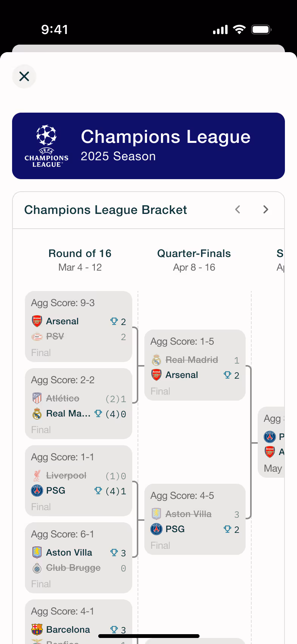Tap the Atlético crest icon

point(37,398)
